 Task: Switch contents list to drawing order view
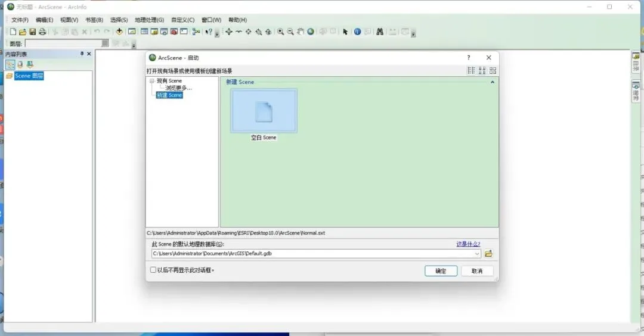pyautogui.click(x=10, y=64)
